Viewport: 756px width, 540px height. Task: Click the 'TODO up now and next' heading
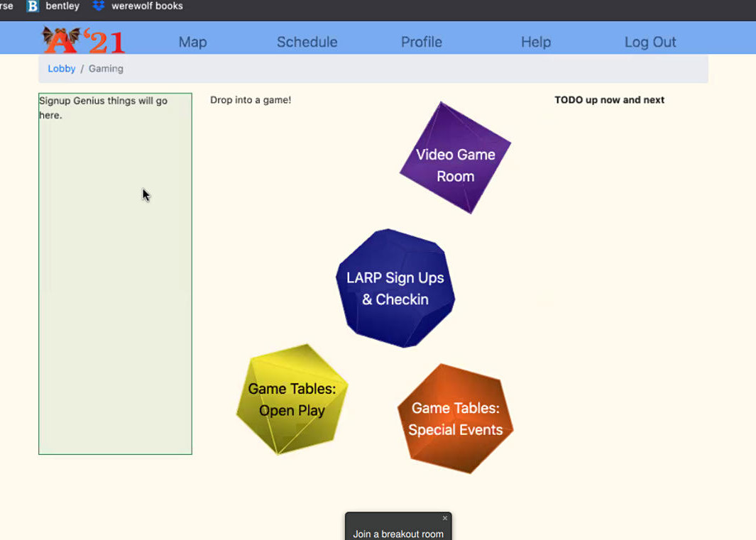(x=609, y=100)
